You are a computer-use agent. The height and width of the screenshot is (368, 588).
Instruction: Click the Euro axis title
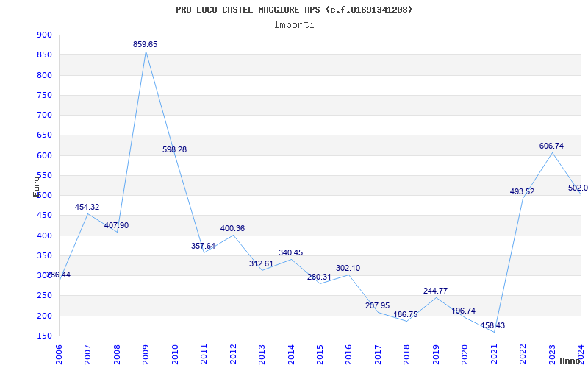[x=36, y=186]
